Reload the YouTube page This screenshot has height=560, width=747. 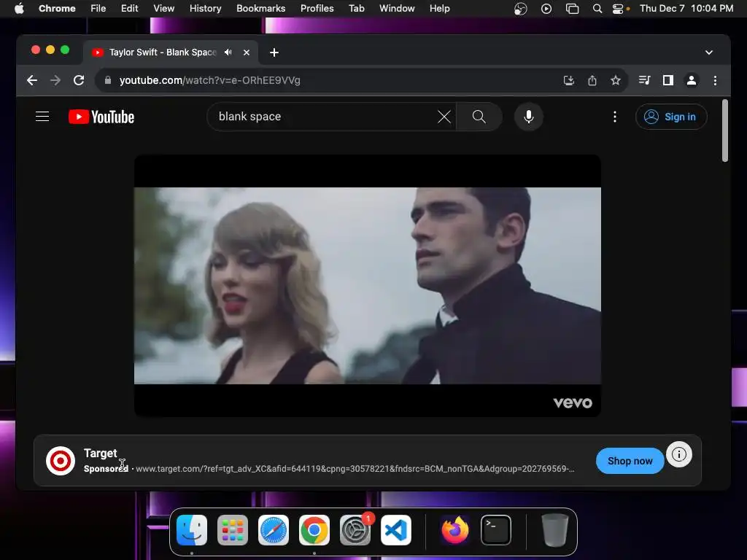[79, 80]
